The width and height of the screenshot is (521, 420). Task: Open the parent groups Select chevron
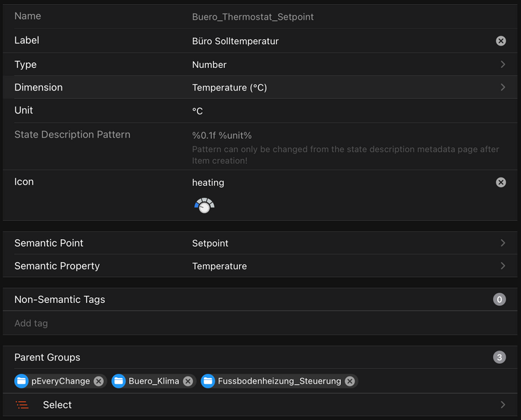point(503,405)
